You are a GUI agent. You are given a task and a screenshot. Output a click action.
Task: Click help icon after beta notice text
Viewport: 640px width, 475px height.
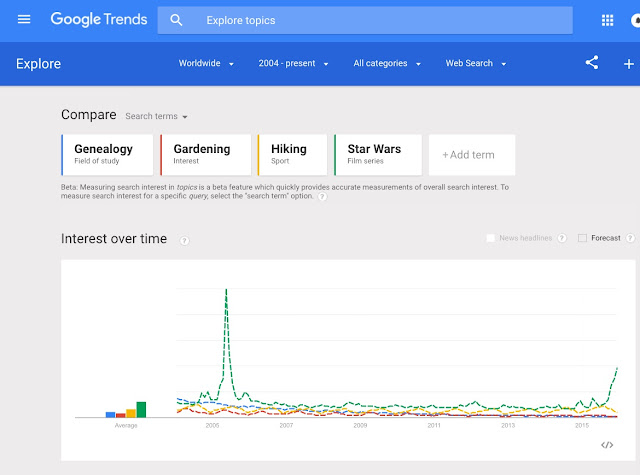[x=322, y=197]
